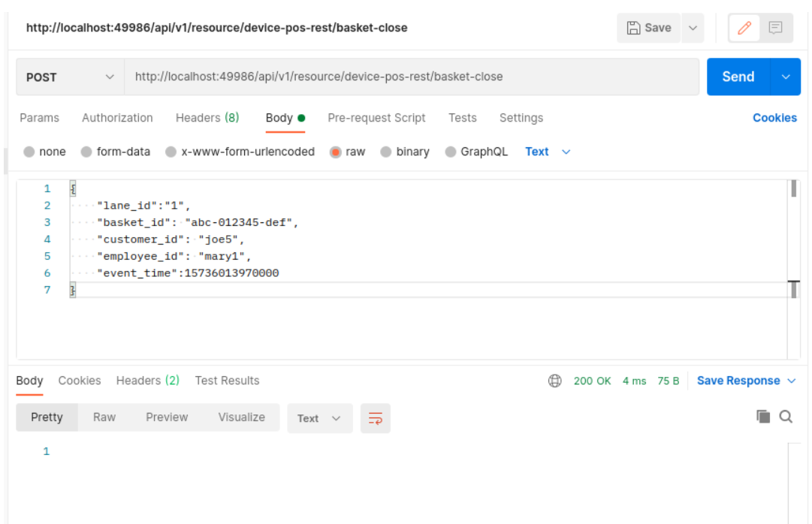Select the binary body option

click(405, 152)
